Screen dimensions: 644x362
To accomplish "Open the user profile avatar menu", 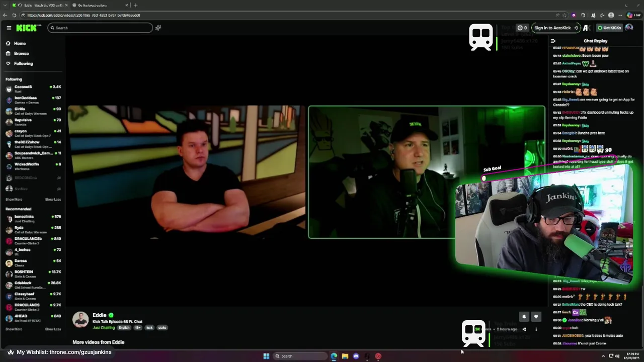I will [x=629, y=28].
